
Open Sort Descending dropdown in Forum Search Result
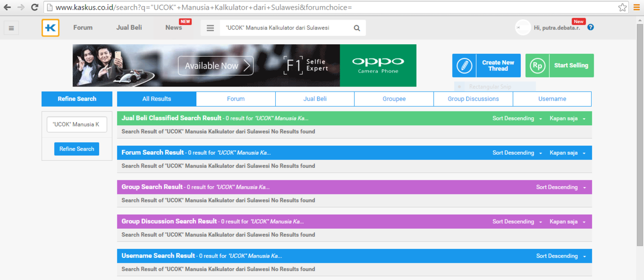(x=517, y=153)
